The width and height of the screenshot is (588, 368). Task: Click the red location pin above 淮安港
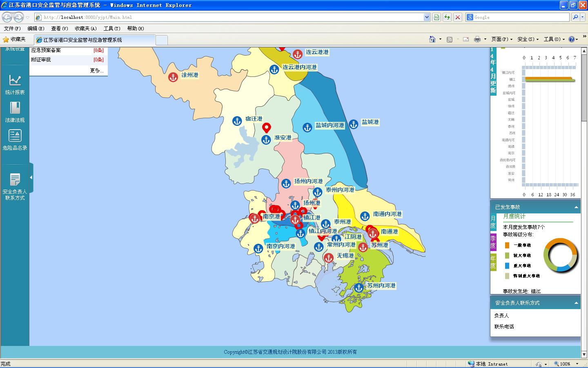[x=267, y=128]
